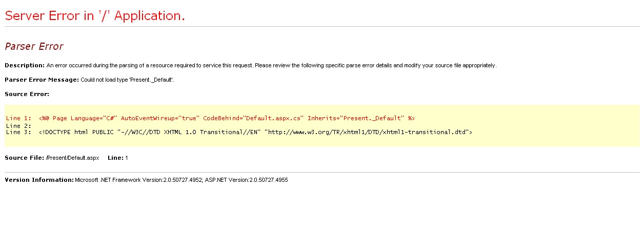Click the bold "Source File:" label
The width and height of the screenshot is (644, 225).
(24, 158)
